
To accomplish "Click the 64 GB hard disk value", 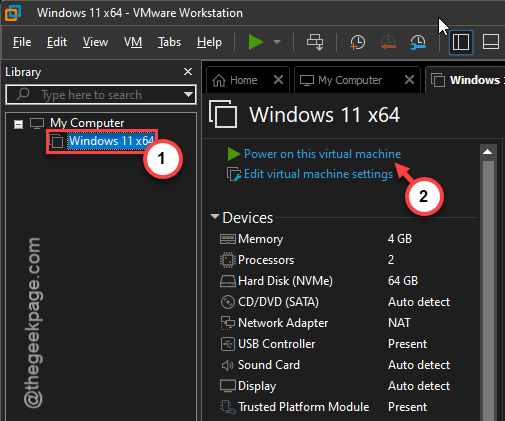I will (x=403, y=281).
